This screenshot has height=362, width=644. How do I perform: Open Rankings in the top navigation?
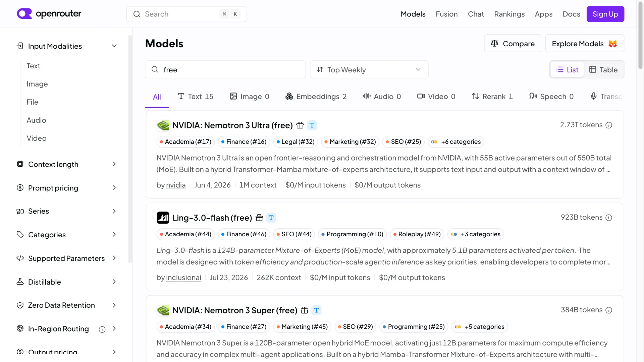coord(509,14)
